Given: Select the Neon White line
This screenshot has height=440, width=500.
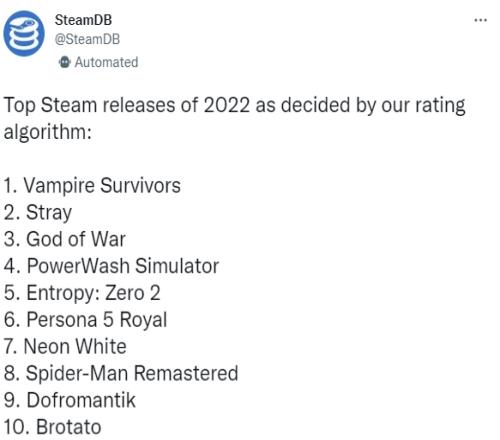Looking at the screenshot, I should click(65, 346).
